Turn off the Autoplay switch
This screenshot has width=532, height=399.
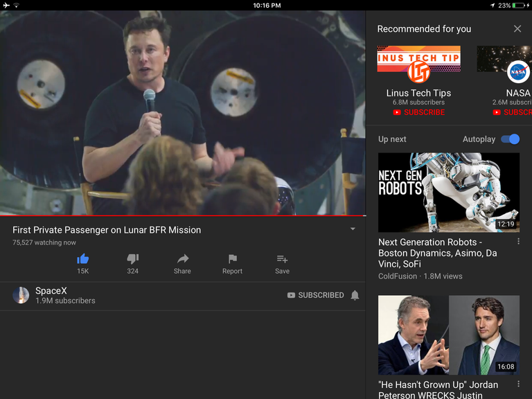(x=511, y=139)
